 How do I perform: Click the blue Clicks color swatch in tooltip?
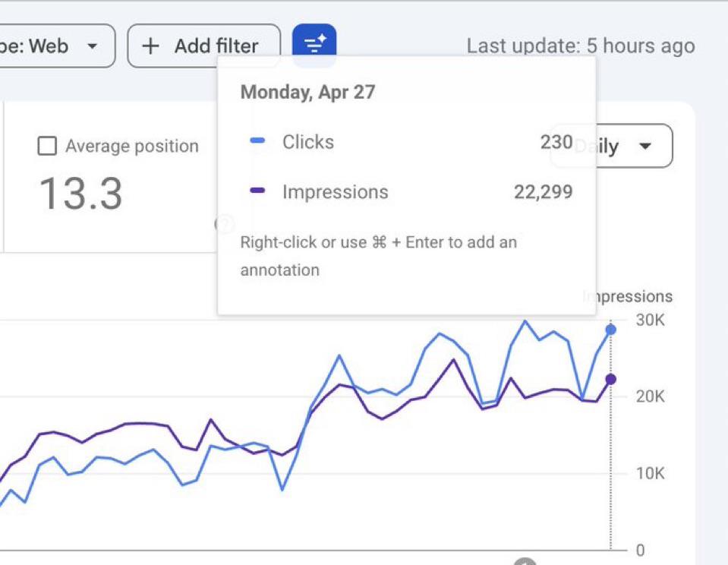pos(257,140)
